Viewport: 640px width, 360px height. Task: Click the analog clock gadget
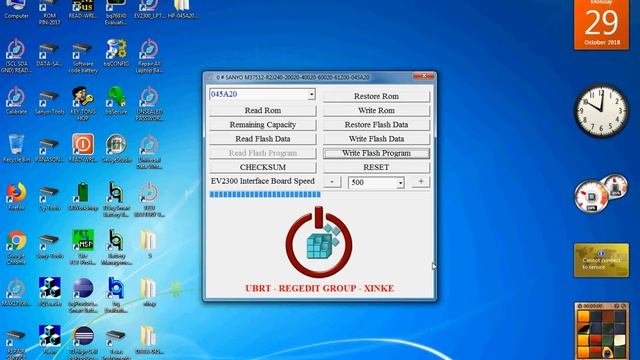tap(601, 111)
